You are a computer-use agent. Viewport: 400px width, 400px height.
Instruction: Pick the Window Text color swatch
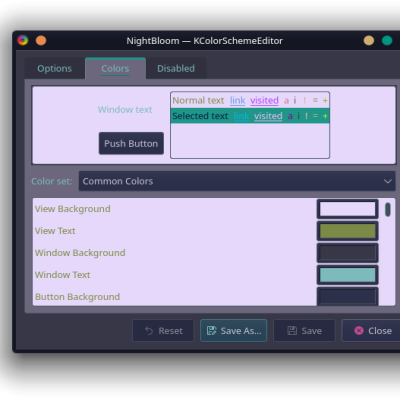point(347,275)
